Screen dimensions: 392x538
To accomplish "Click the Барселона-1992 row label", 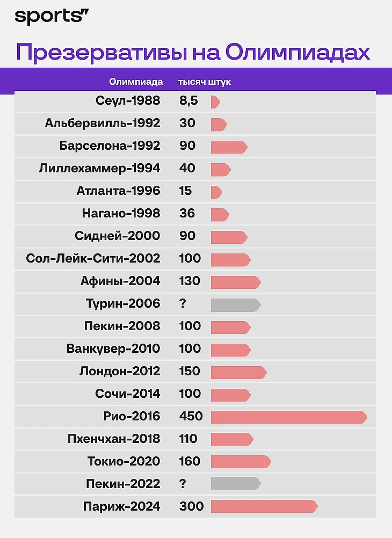I will pos(110,146).
